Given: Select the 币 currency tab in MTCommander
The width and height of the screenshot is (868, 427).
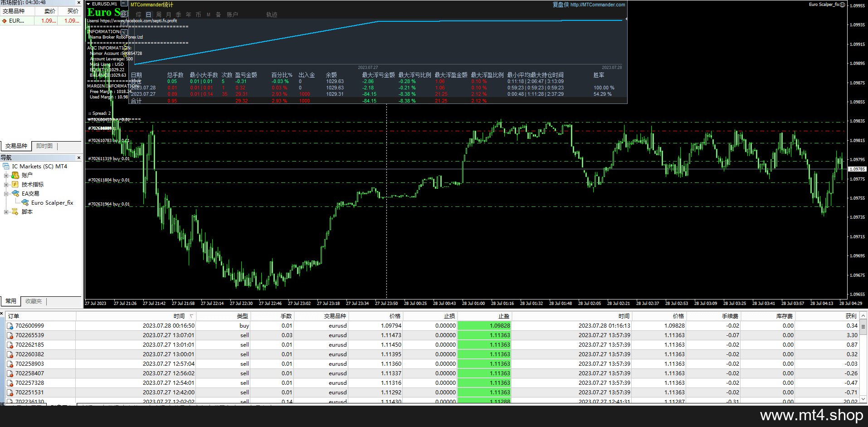Looking at the screenshot, I should point(199,15).
